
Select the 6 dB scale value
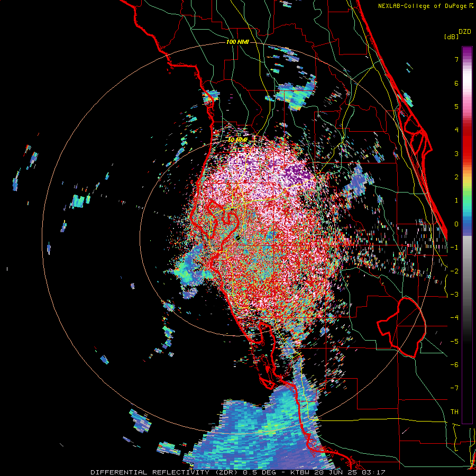[x=456, y=83]
